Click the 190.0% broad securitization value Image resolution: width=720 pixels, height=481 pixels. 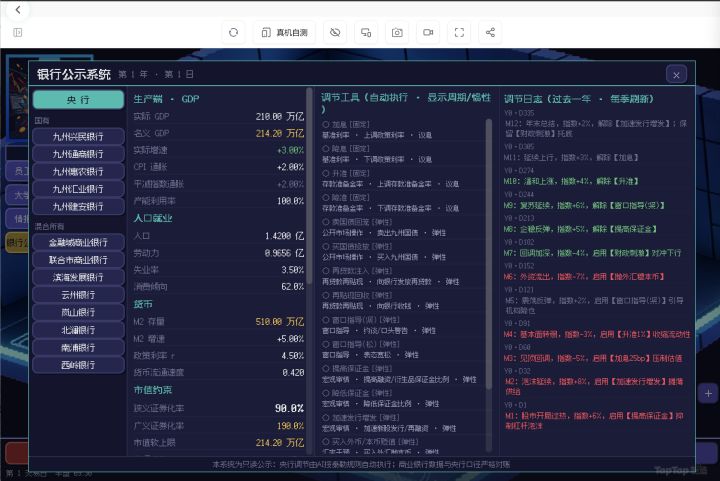pyautogui.click(x=290, y=426)
